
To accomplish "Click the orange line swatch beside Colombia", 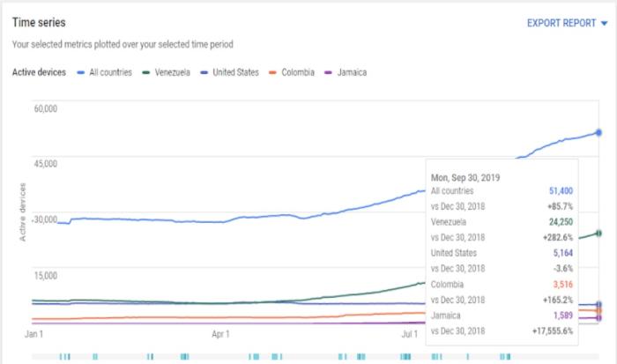I will 273,72.
